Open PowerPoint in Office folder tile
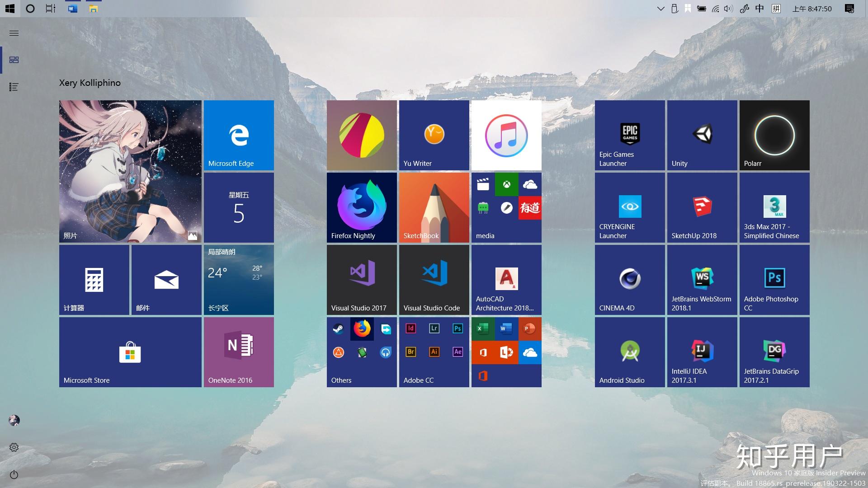868x488 pixels. (x=530, y=329)
